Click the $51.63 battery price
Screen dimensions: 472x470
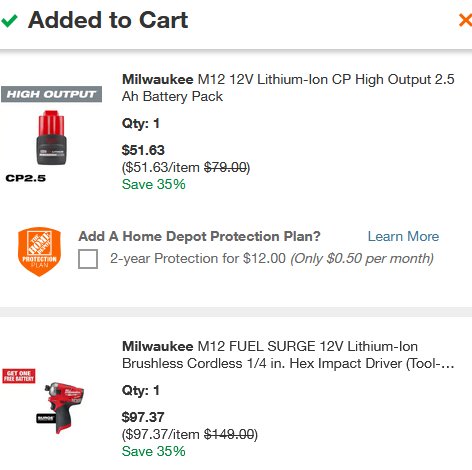143,150
